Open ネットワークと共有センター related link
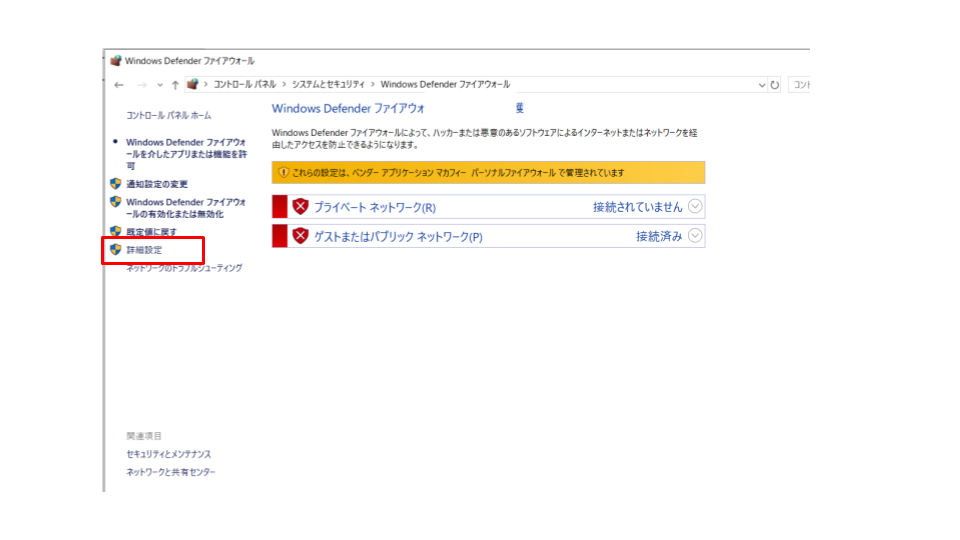The image size is (960, 540). tap(171, 472)
